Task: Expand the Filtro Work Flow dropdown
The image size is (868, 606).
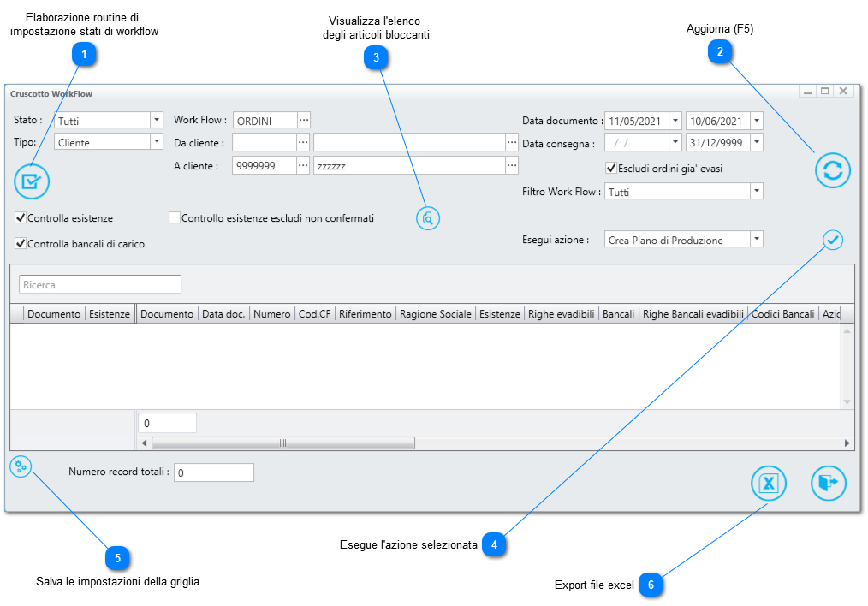Action: (757, 192)
